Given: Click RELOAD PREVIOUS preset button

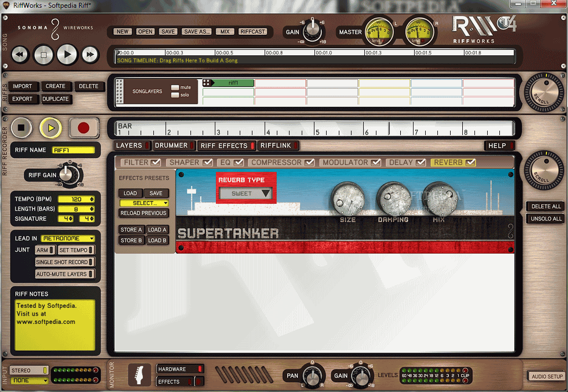Looking at the screenshot, I should coord(143,213).
